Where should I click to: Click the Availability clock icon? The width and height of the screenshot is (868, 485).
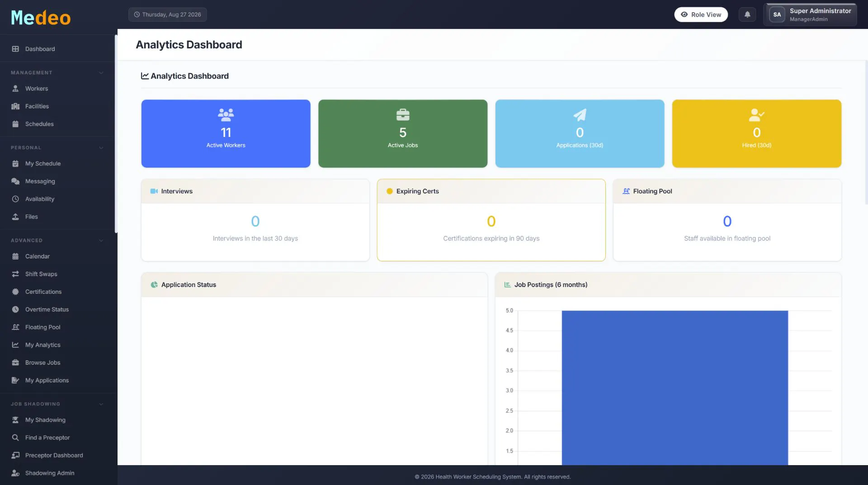15,199
